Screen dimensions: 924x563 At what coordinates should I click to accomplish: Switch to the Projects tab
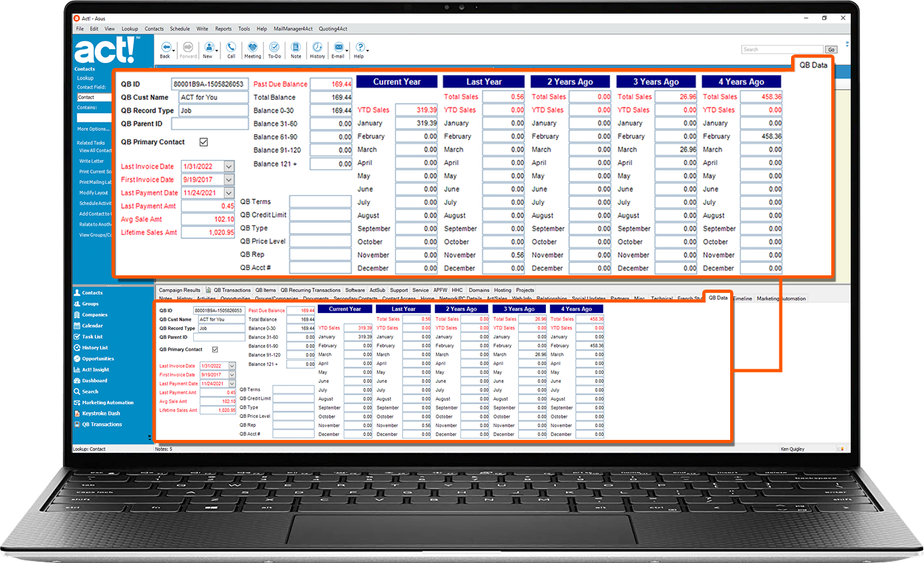coord(525,290)
